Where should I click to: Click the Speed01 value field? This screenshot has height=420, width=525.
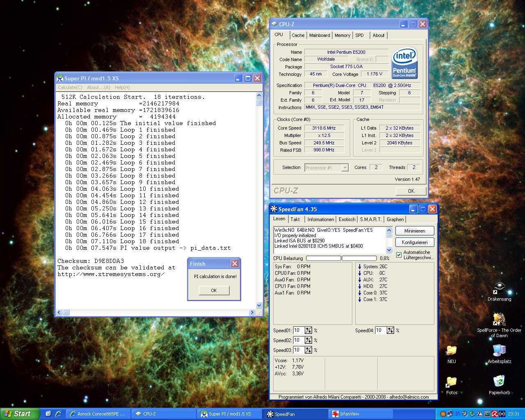[299, 331]
